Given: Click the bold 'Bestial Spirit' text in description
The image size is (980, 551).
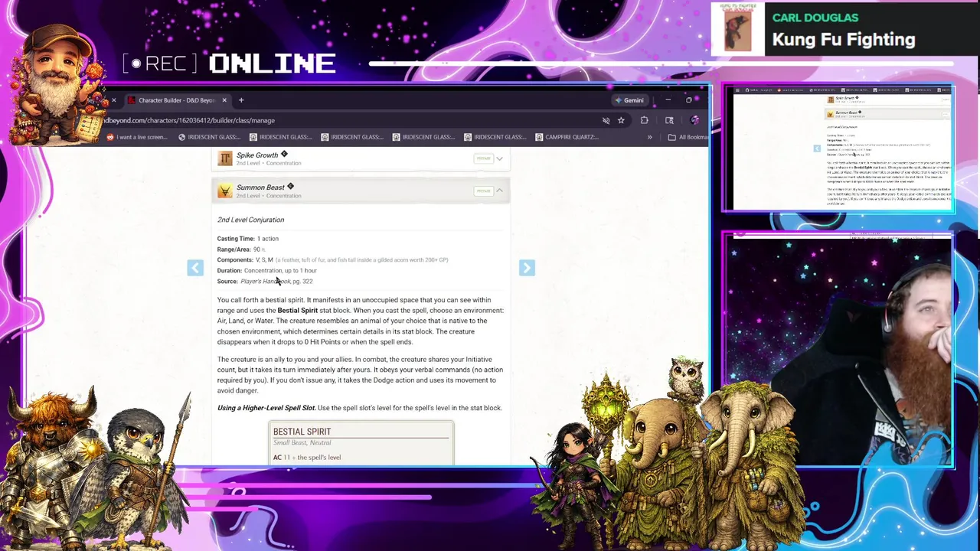Looking at the screenshot, I should tap(297, 311).
